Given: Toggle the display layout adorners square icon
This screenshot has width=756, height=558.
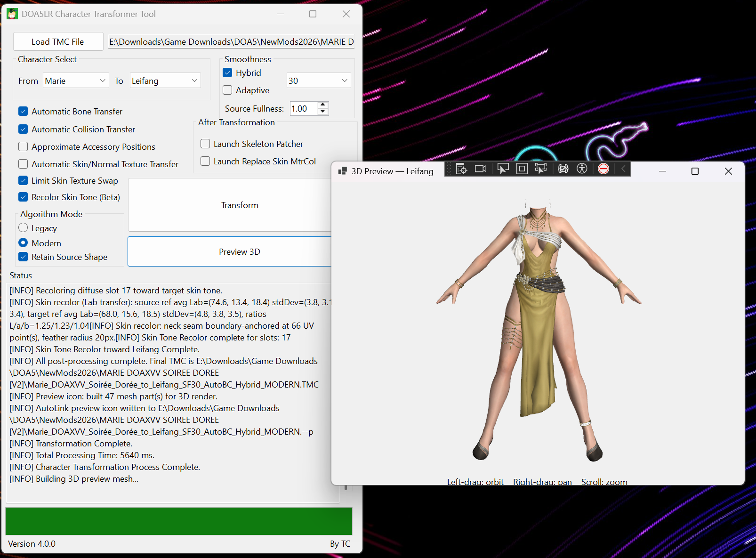Looking at the screenshot, I should [522, 169].
